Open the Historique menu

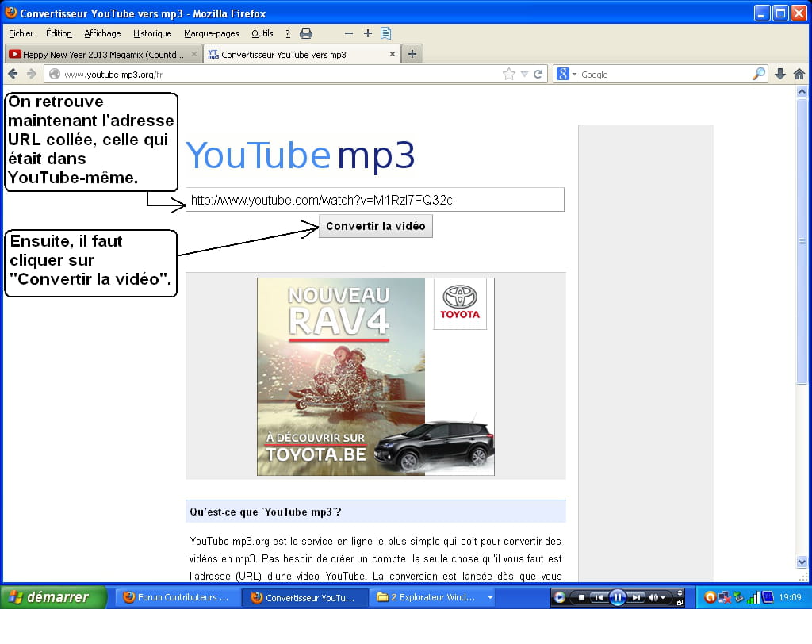tap(152, 33)
